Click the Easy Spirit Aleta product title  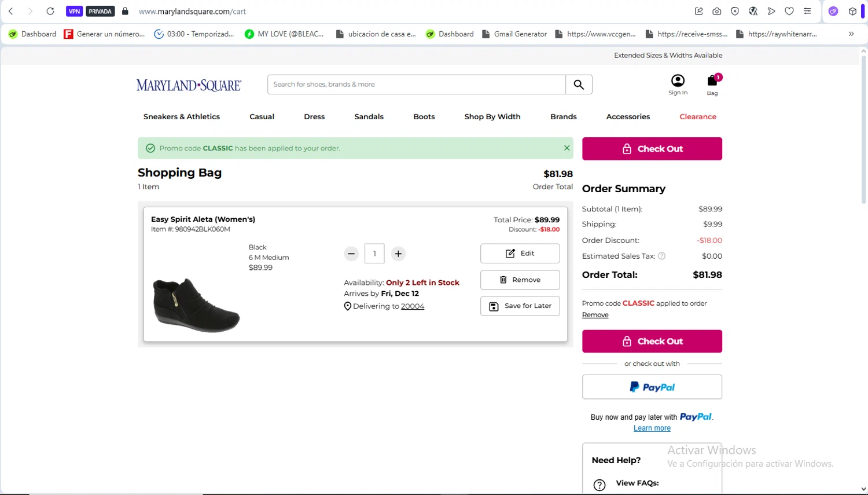click(x=203, y=219)
